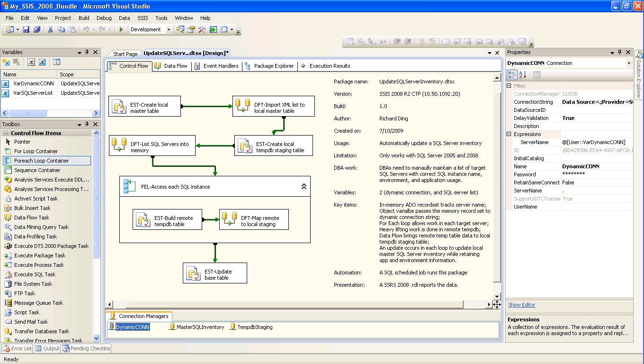The image size is (644, 364).
Task: Toggle Categorized view in Properties
Action: coord(512,75)
